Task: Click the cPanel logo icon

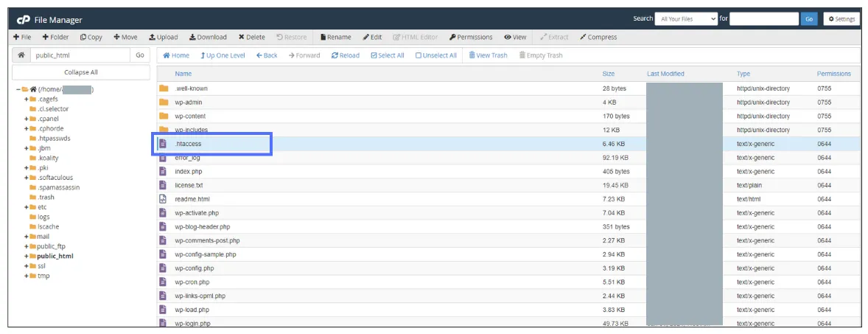Action: [x=24, y=20]
